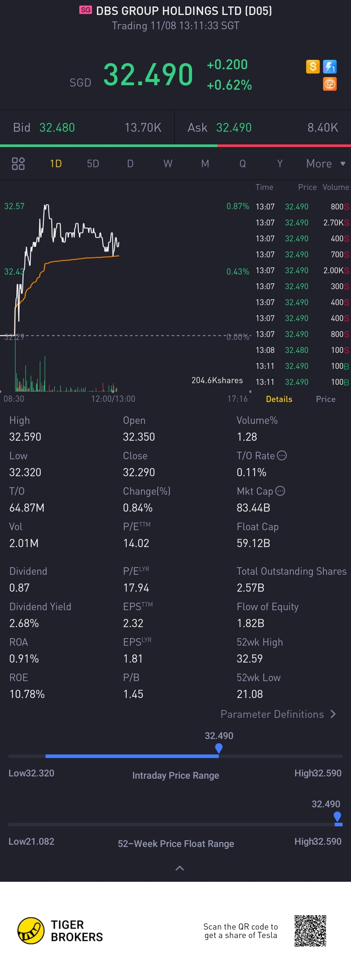Select the Price tab under trades
Image resolution: width=351 pixels, height=980 pixels.
(326, 399)
